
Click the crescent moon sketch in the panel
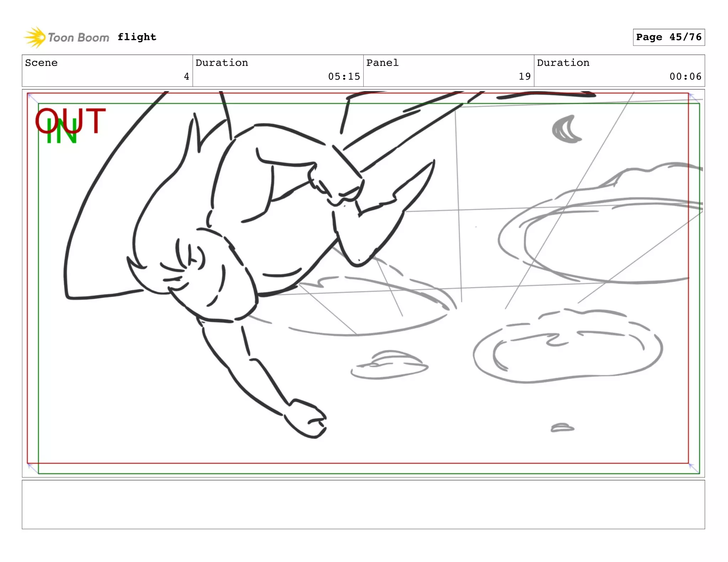pyautogui.click(x=567, y=129)
